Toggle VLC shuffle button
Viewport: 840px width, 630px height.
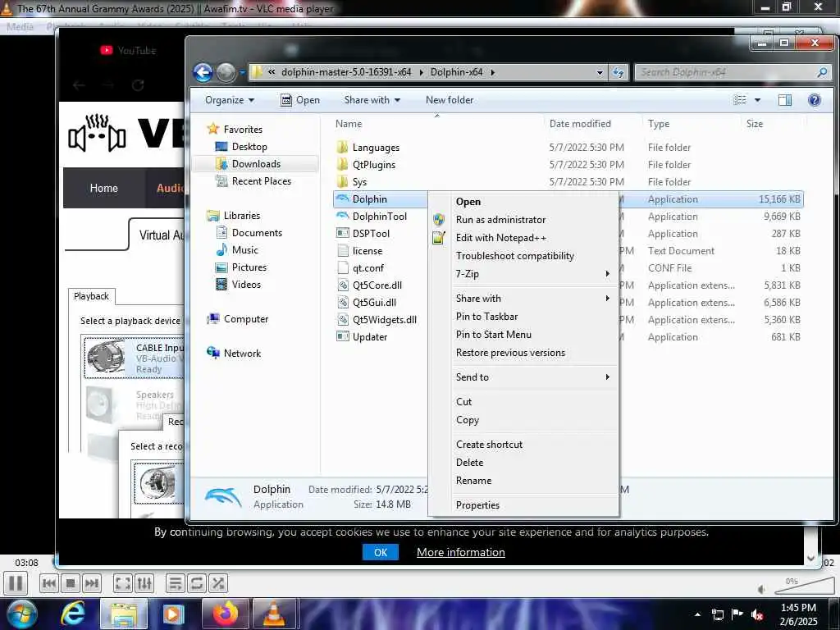218,583
